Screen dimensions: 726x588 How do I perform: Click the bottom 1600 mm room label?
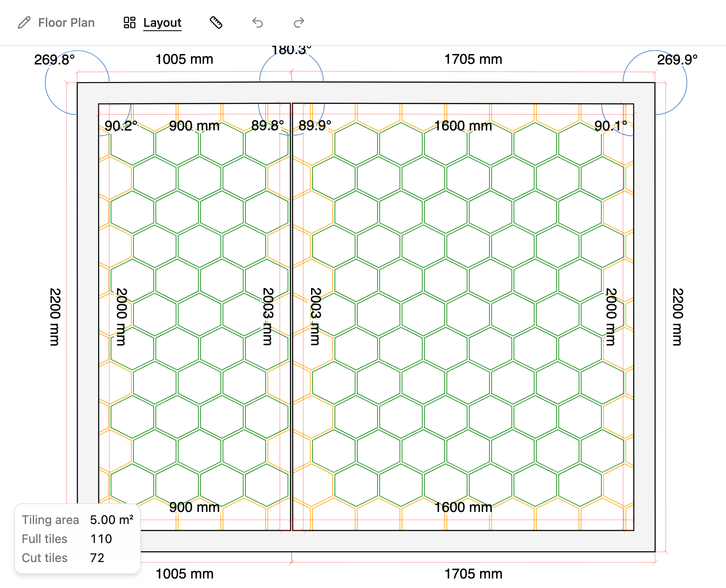[463, 507]
